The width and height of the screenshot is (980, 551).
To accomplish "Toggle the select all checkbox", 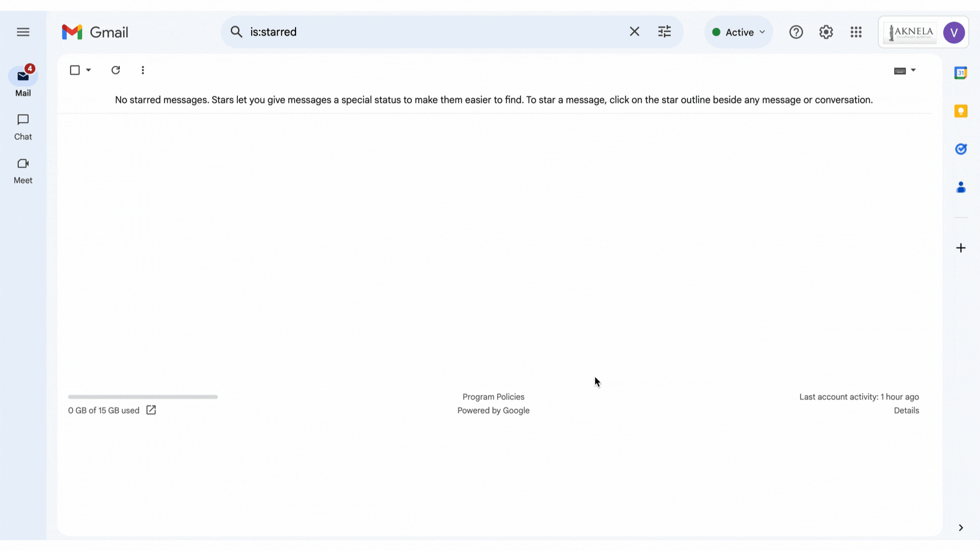I will (75, 70).
